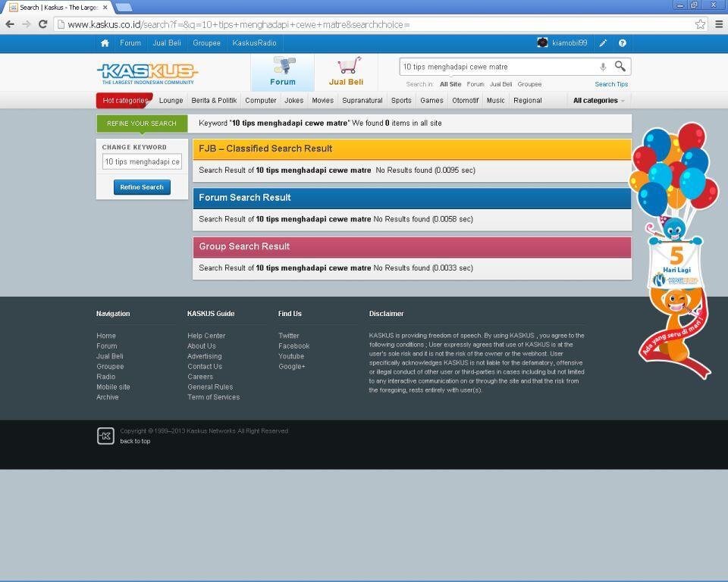Click Home in footer Navigation
The height and width of the screenshot is (582, 728).
106,336
